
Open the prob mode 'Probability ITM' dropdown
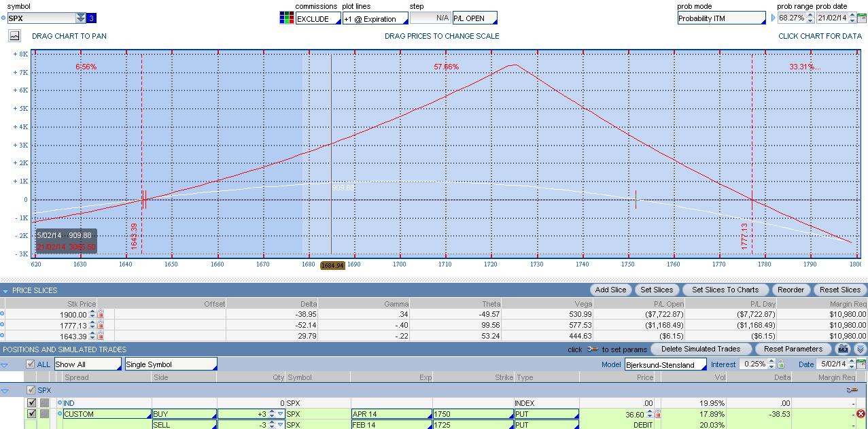coord(721,18)
